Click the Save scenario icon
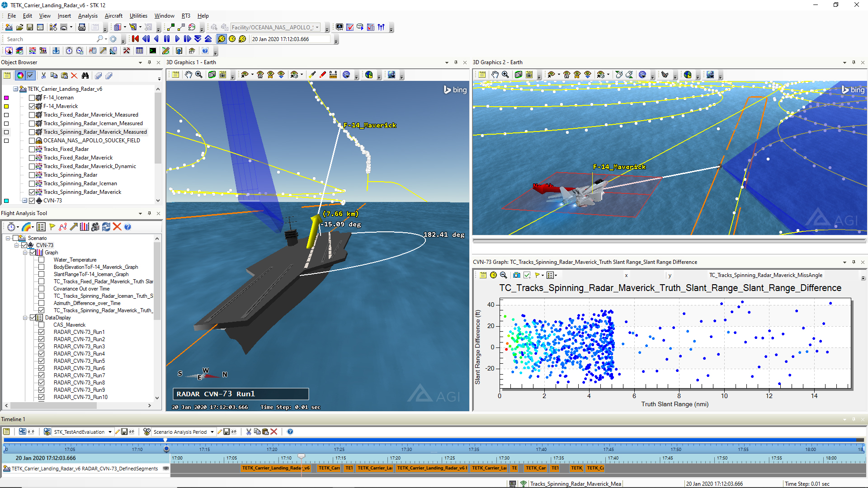The image size is (868, 488). [x=30, y=28]
